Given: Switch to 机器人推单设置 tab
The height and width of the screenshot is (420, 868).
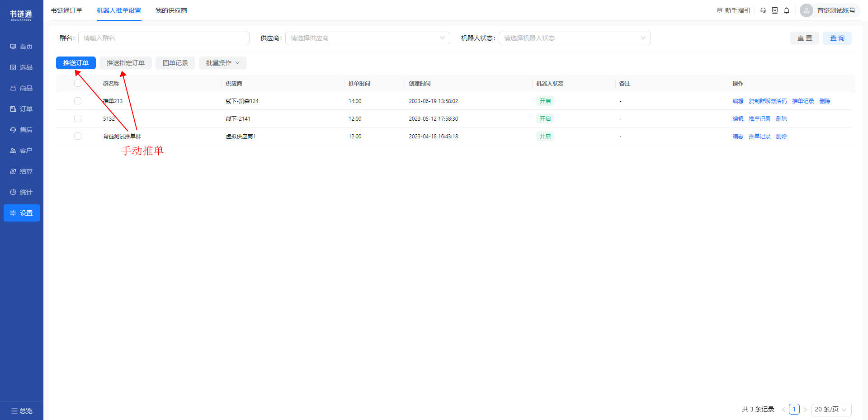Looking at the screenshot, I should [119, 10].
